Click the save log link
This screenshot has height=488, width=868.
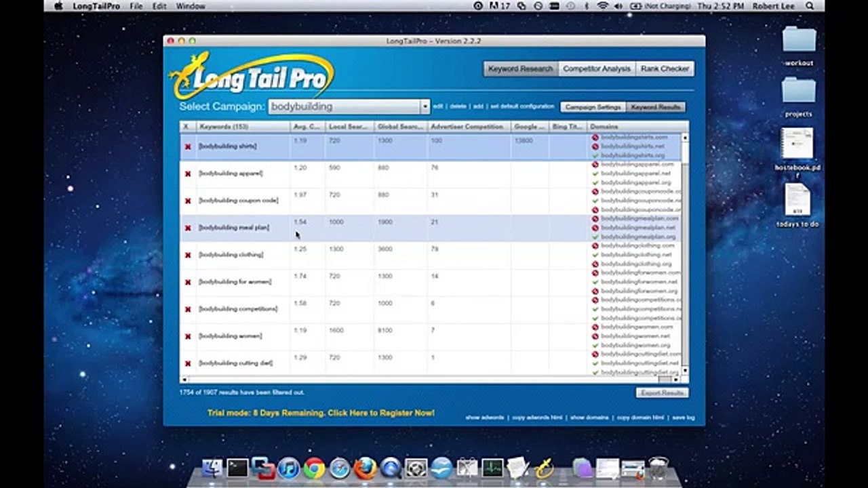[x=683, y=418]
